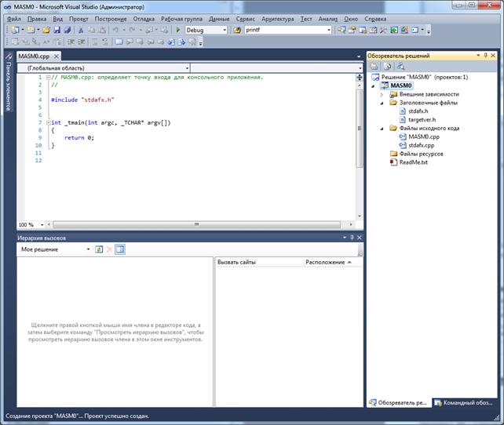This screenshot has width=504, height=425.
Task: Open the ReadMe.txt file in tree
Action: (413, 162)
